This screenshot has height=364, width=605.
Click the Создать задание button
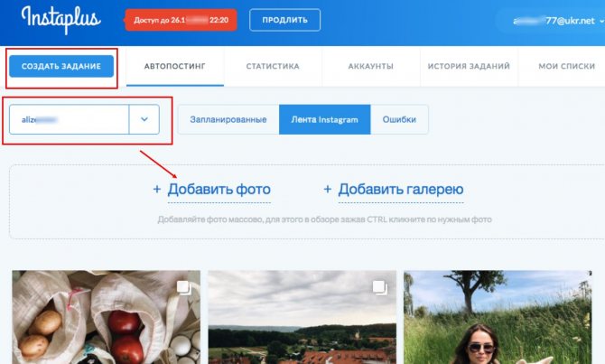point(61,66)
